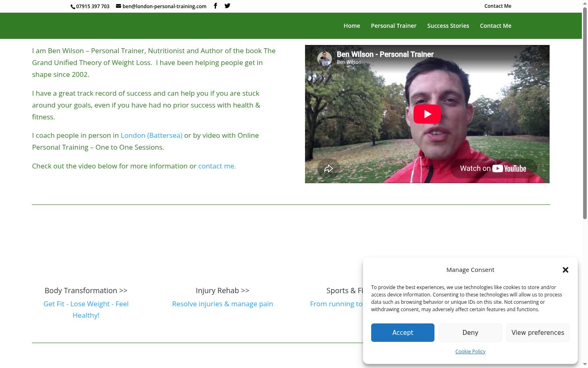Open the Twitter icon in top bar

tap(227, 6)
